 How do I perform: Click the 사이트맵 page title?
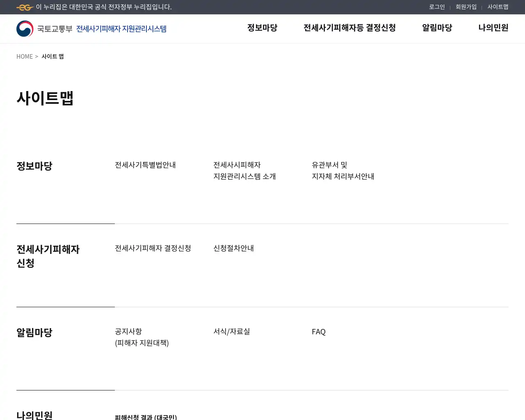45,98
